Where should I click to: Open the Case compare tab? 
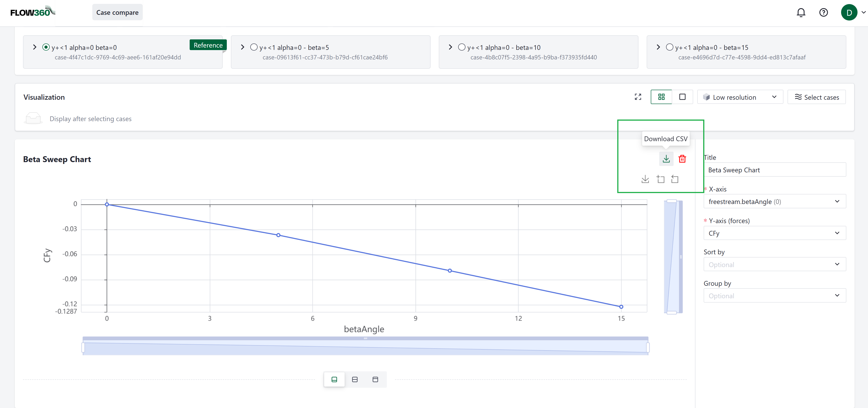click(x=117, y=13)
